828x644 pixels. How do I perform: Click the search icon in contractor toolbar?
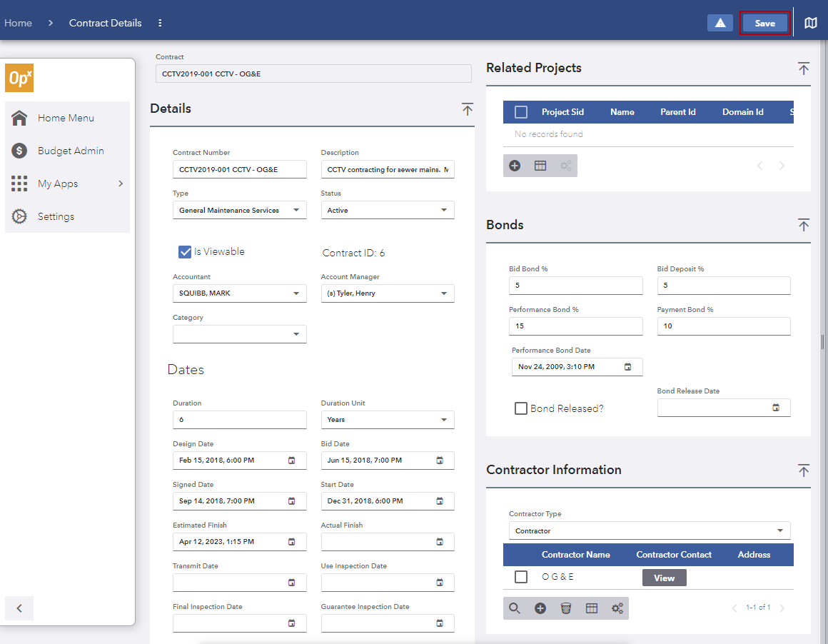pos(515,608)
